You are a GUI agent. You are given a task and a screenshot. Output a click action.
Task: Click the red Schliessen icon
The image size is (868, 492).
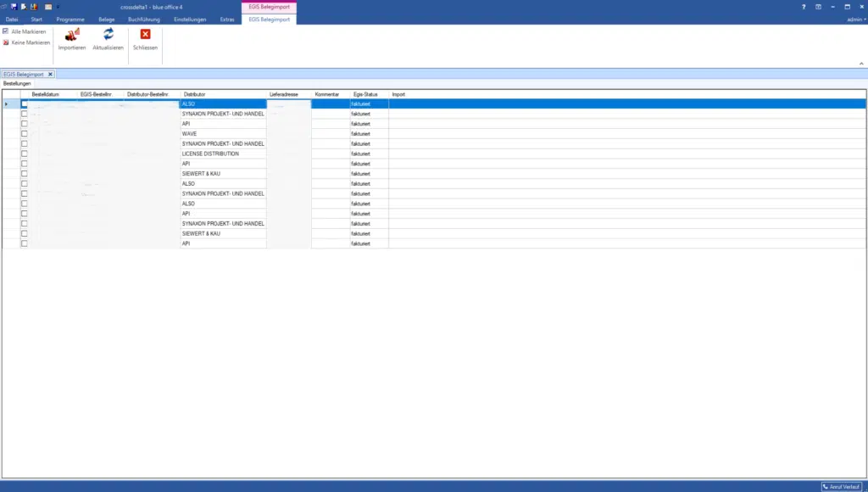click(145, 34)
